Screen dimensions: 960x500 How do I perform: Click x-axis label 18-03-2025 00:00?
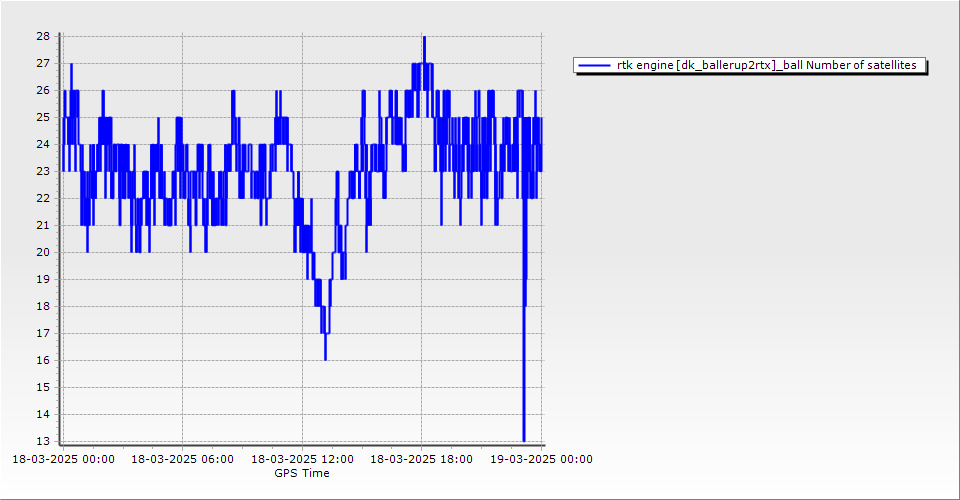click(63, 459)
